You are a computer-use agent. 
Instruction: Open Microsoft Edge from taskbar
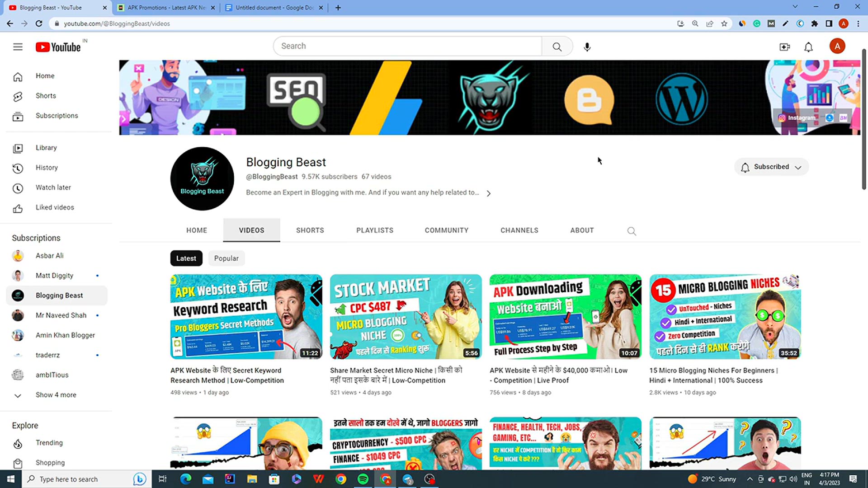coord(186,479)
